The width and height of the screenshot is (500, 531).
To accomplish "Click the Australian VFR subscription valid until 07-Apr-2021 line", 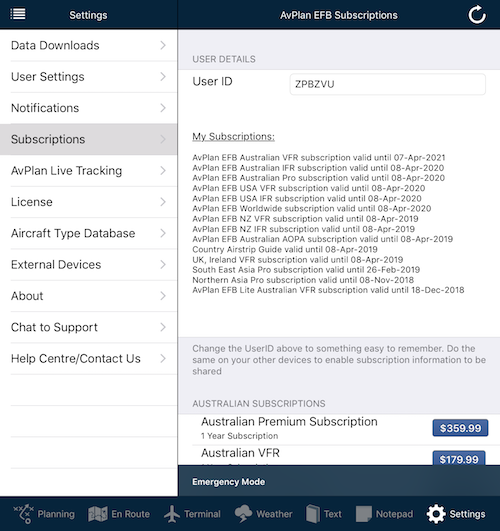I will click(319, 157).
